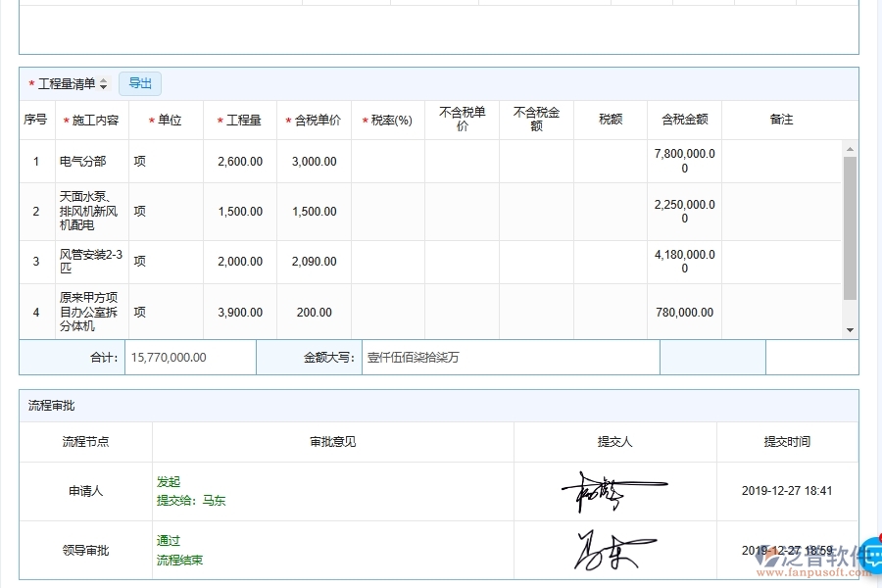Click the 导出 export button
The image size is (882, 588).
point(139,83)
